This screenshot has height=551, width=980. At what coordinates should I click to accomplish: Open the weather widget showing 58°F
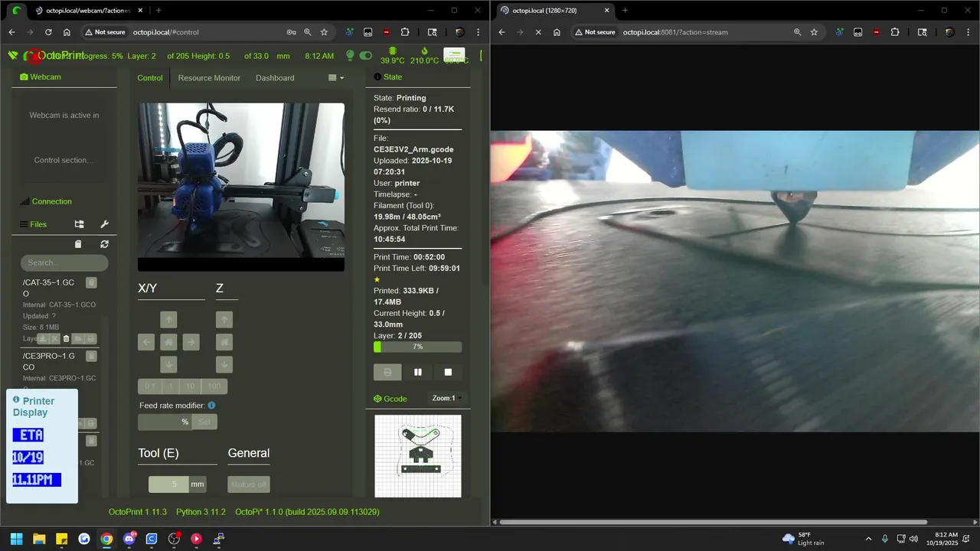(803, 539)
